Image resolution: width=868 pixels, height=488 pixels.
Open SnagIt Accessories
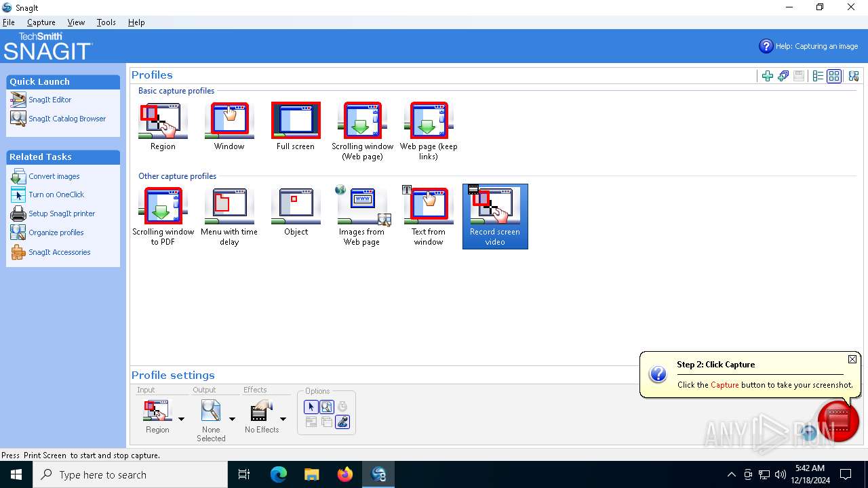click(59, 252)
